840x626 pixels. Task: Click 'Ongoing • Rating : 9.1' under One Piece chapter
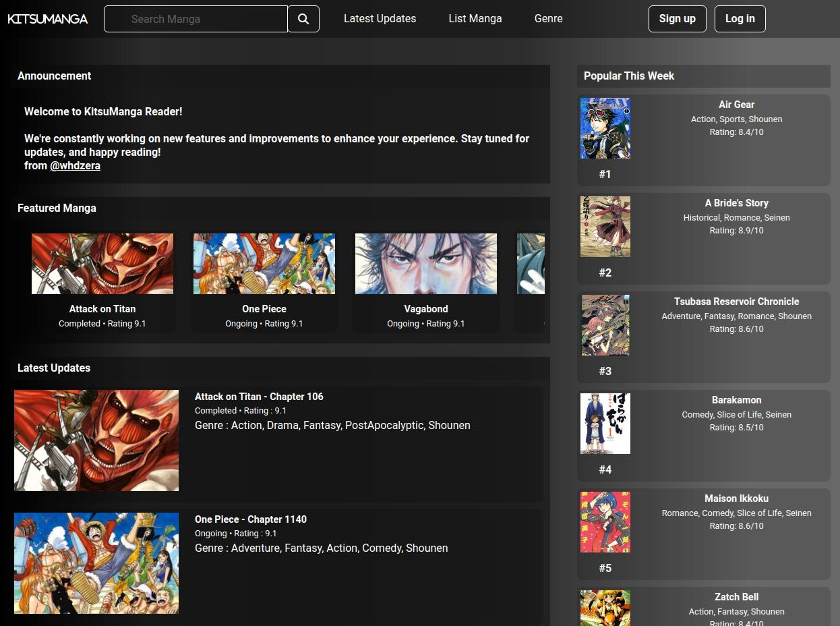coord(236,534)
